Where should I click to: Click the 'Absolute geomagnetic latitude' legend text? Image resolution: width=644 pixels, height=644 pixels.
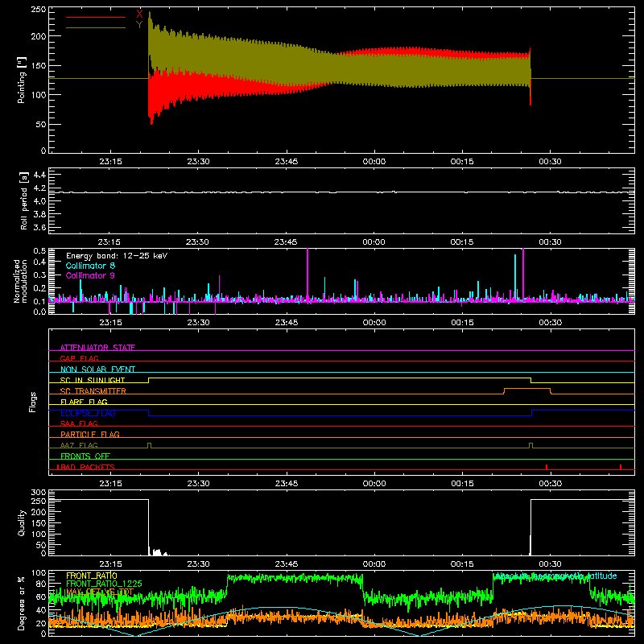(556, 576)
